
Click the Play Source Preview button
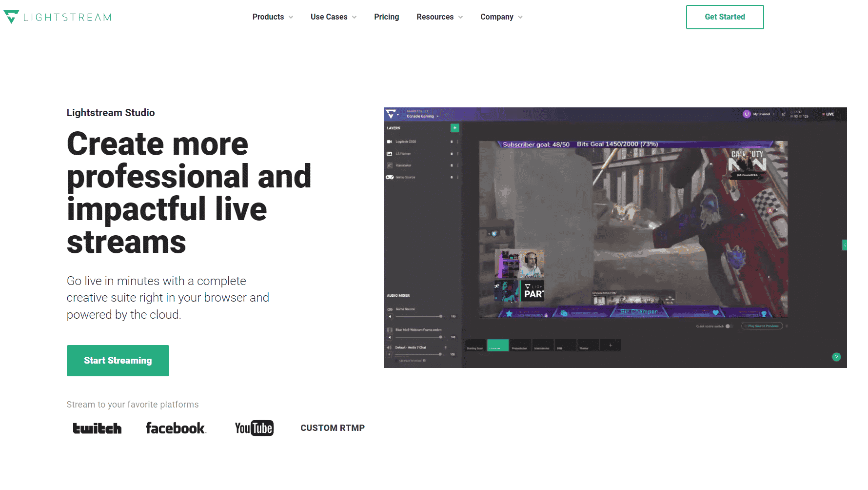click(762, 326)
